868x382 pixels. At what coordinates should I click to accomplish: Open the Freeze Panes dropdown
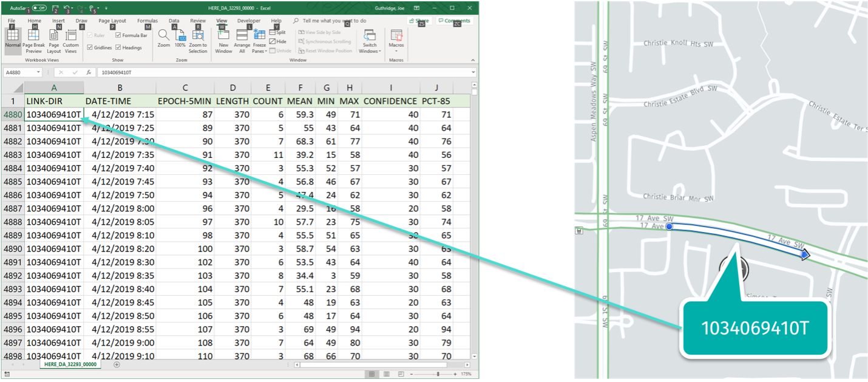(x=259, y=40)
